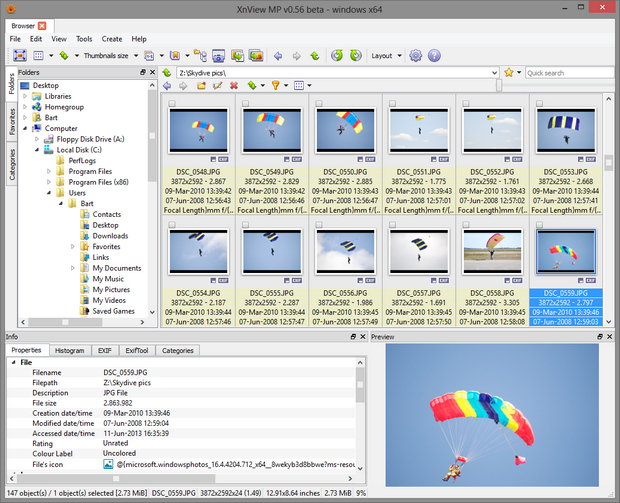Click the filter funnel icon
620x503 pixels.
[275, 86]
